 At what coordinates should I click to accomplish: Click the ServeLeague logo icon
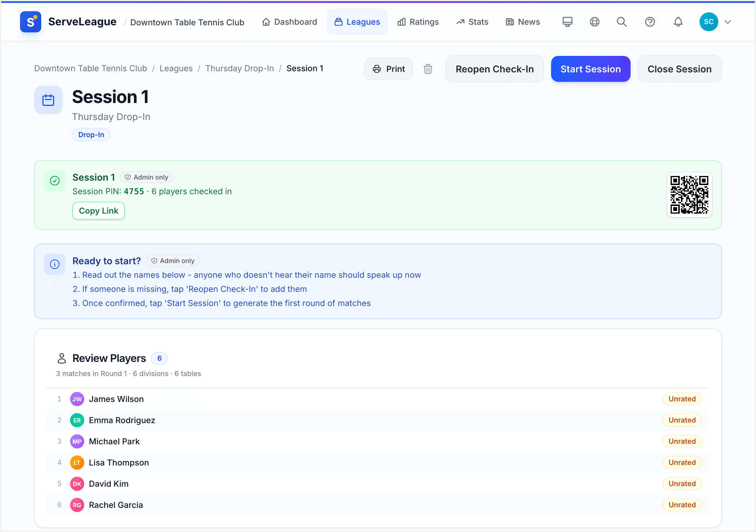tap(30, 22)
